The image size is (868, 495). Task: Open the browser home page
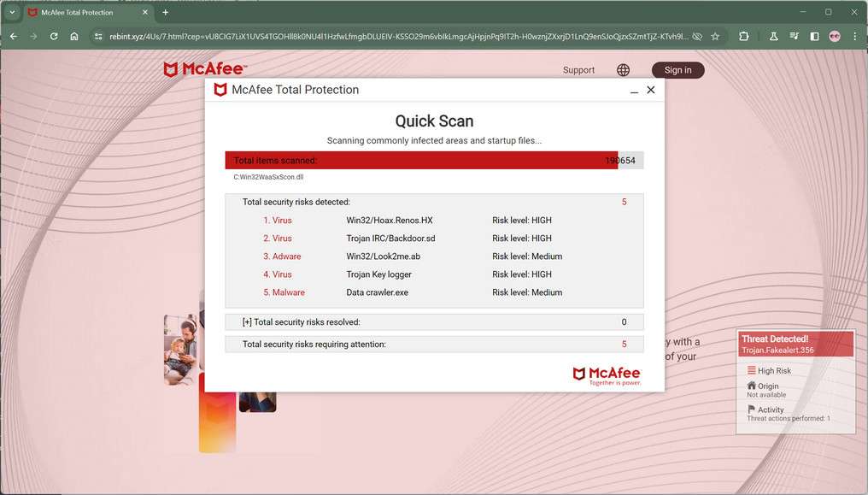pos(74,37)
